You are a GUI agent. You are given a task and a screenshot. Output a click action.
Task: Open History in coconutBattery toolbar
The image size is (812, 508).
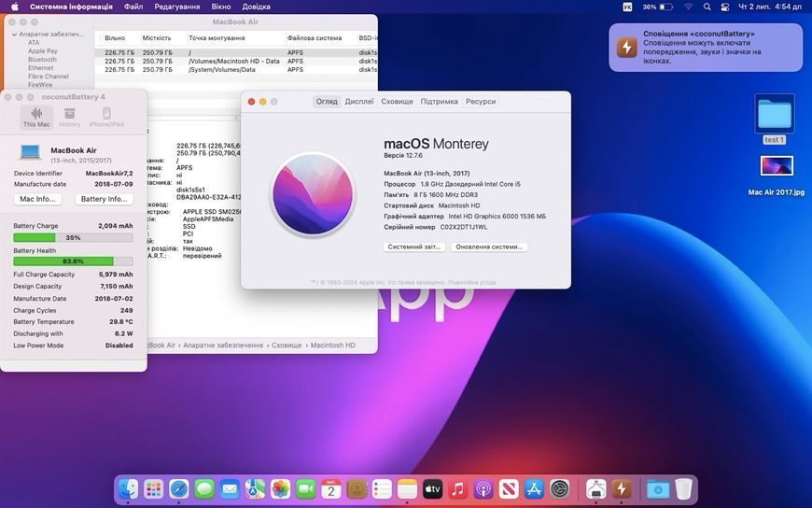(70, 117)
